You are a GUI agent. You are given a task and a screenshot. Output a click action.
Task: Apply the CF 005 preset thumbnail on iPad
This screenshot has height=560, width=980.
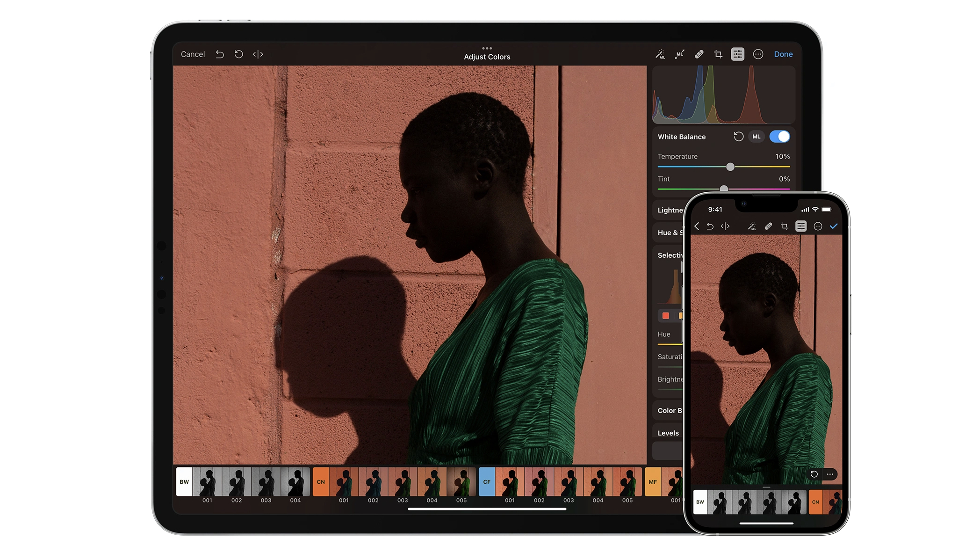point(627,482)
